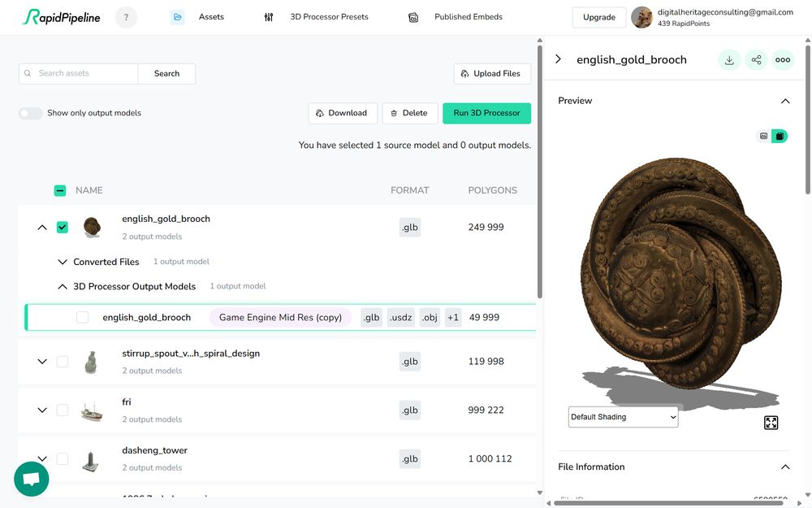Click the fri boat thumbnail

(x=92, y=410)
